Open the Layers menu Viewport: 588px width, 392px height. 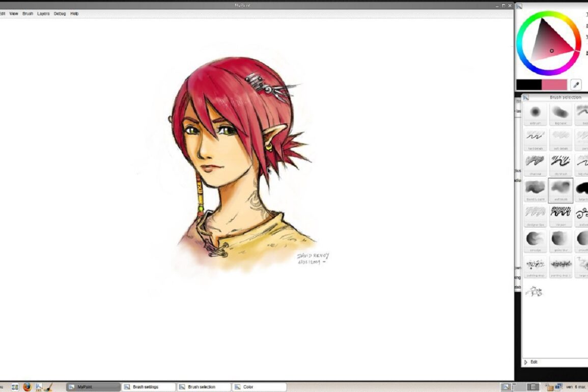coord(43,14)
